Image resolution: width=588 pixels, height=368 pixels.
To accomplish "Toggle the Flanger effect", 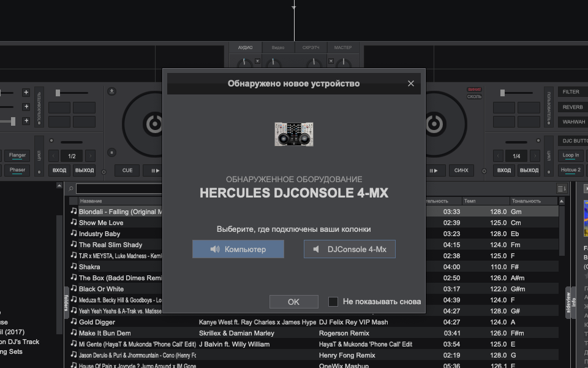I will (17, 155).
